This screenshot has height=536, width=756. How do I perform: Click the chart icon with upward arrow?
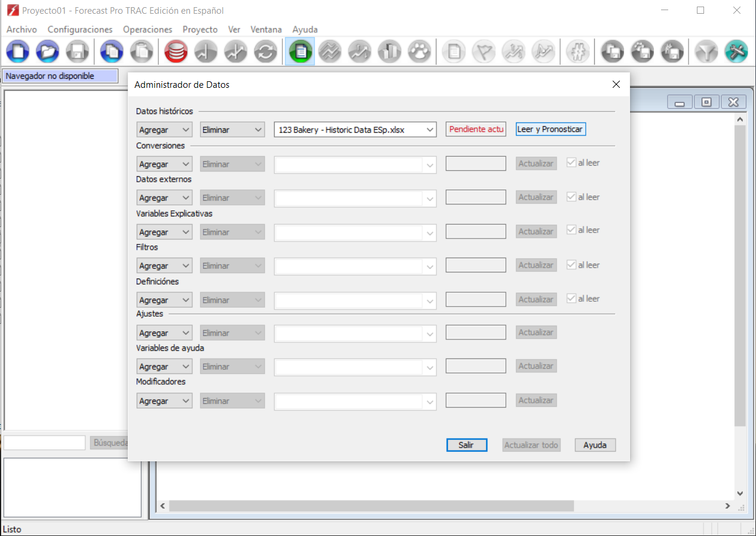coord(236,52)
